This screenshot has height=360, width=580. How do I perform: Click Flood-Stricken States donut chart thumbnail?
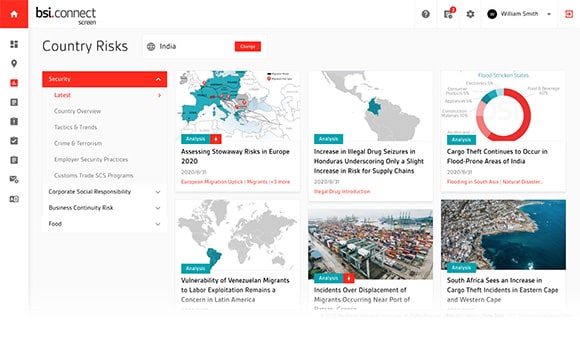click(503, 106)
